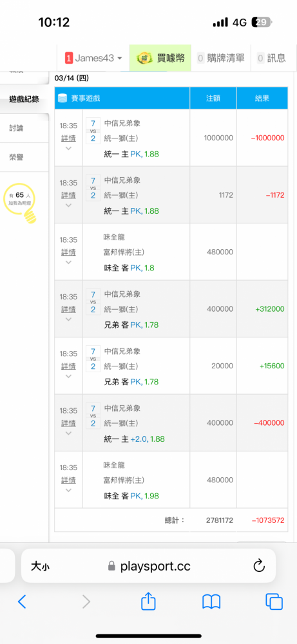Open the James43 account dropdown
This screenshot has width=297, height=644.
click(93, 59)
